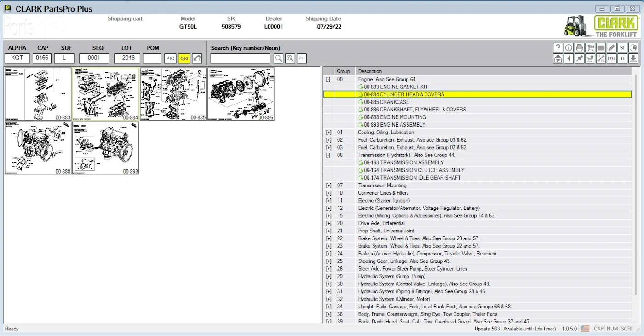The width and height of the screenshot is (644, 336).
Task: Click the back arrow triangle icon
Action: coord(569,58)
